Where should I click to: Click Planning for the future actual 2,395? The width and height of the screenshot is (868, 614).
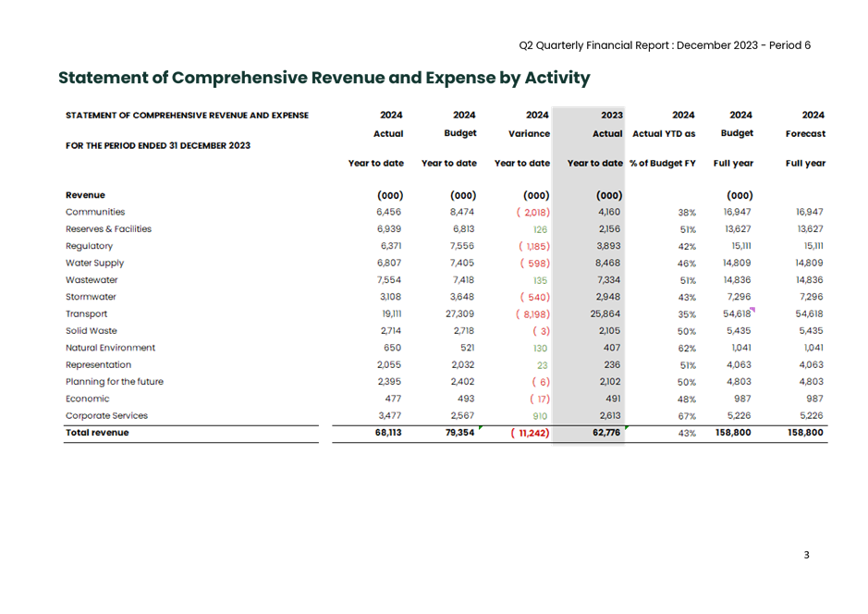coord(389,382)
